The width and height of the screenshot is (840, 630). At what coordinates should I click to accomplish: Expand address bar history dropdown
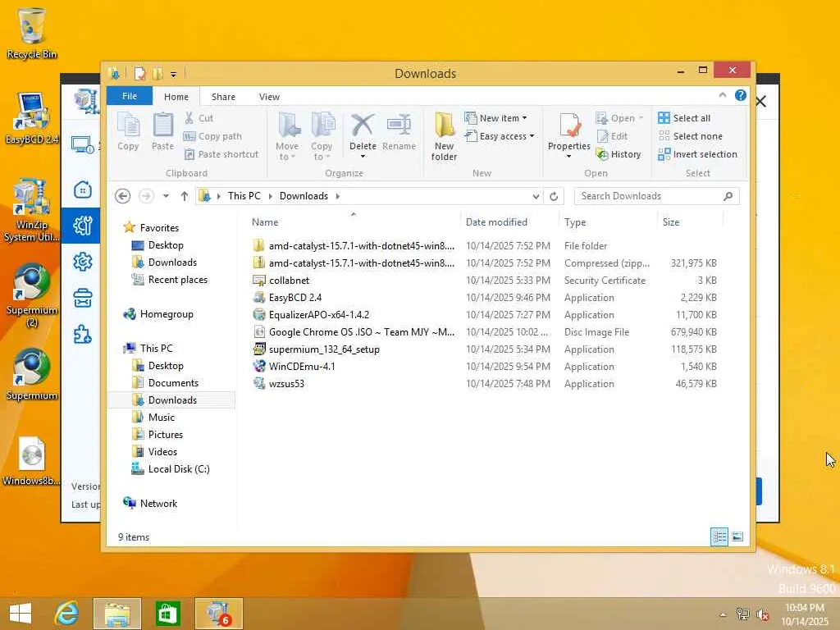coord(536,196)
